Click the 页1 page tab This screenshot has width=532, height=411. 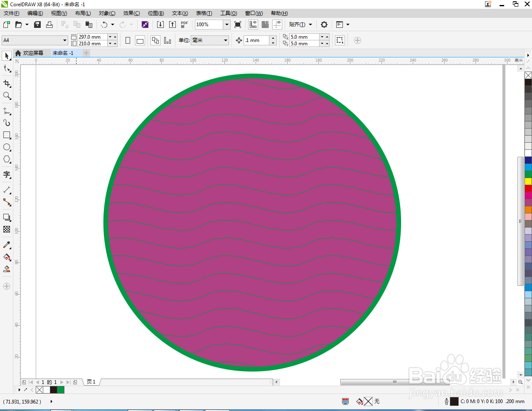point(91,382)
